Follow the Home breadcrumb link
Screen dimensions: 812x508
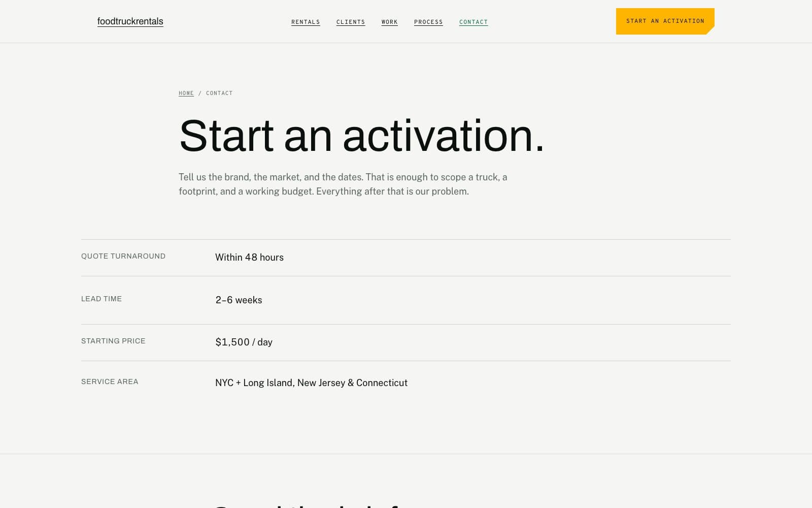pyautogui.click(x=186, y=93)
